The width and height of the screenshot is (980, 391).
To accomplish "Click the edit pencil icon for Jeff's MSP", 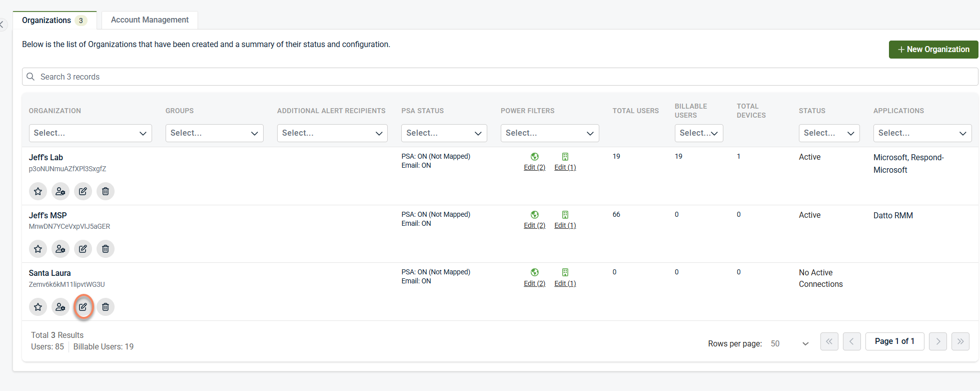I will 83,249.
